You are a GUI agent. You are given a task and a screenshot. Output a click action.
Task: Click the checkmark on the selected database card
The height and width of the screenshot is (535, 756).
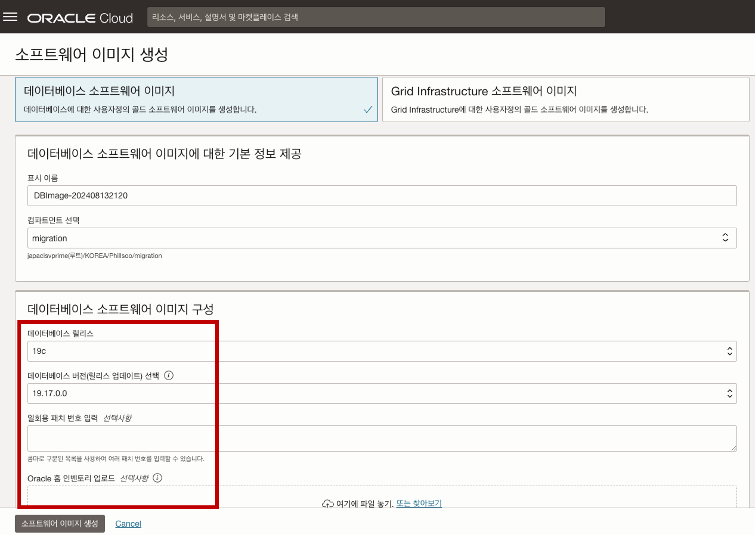click(x=368, y=109)
